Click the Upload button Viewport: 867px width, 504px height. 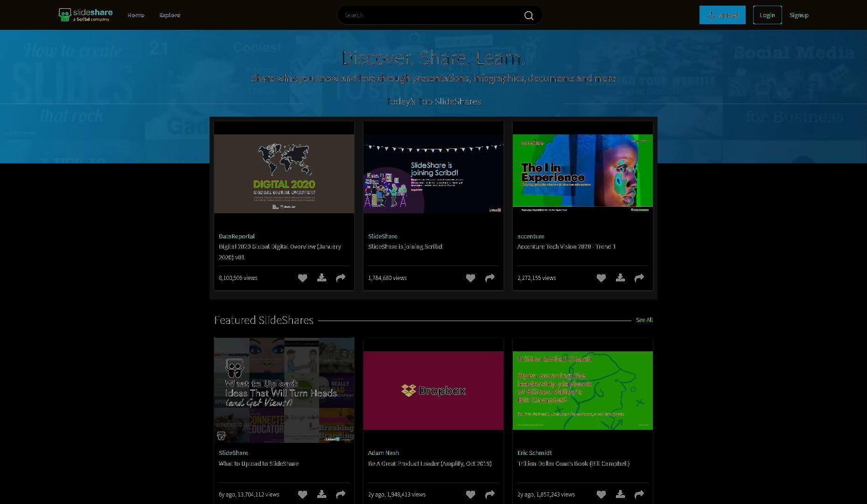[722, 15]
